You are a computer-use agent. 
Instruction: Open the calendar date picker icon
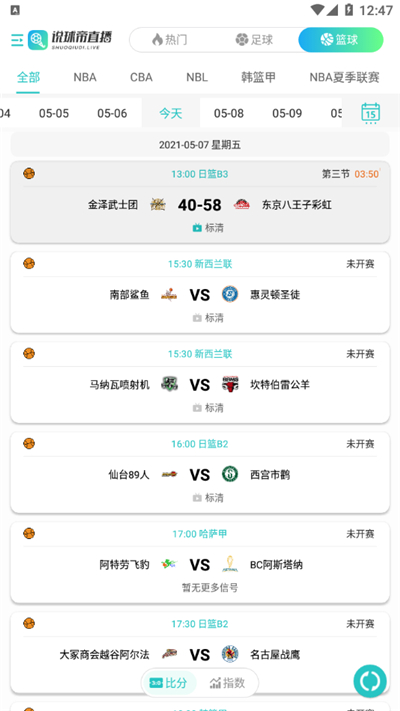371,112
